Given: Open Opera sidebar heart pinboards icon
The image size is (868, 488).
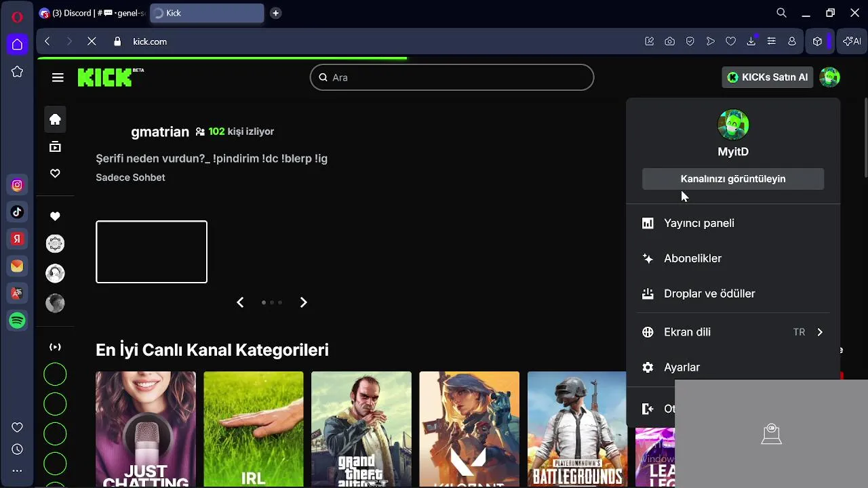Looking at the screenshot, I should point(17,427).
